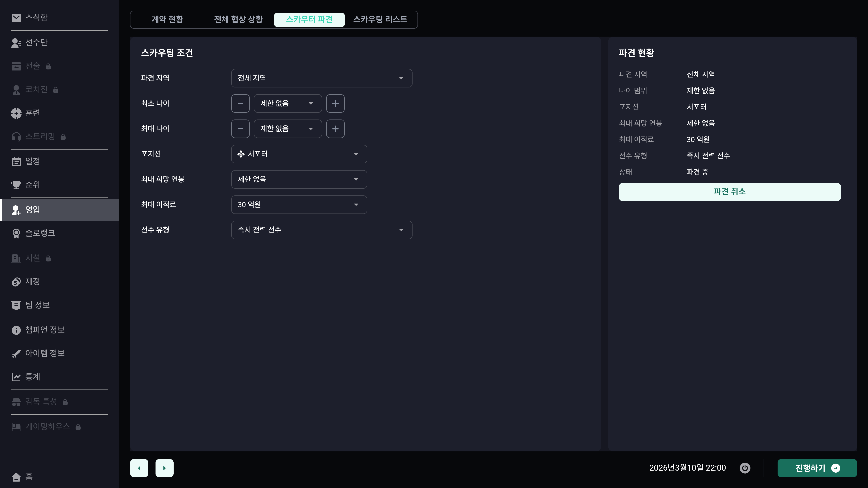Open the 포지션 서포터 dropdown
This screenshot has width=868, height=488.
(x=299, y=154)
